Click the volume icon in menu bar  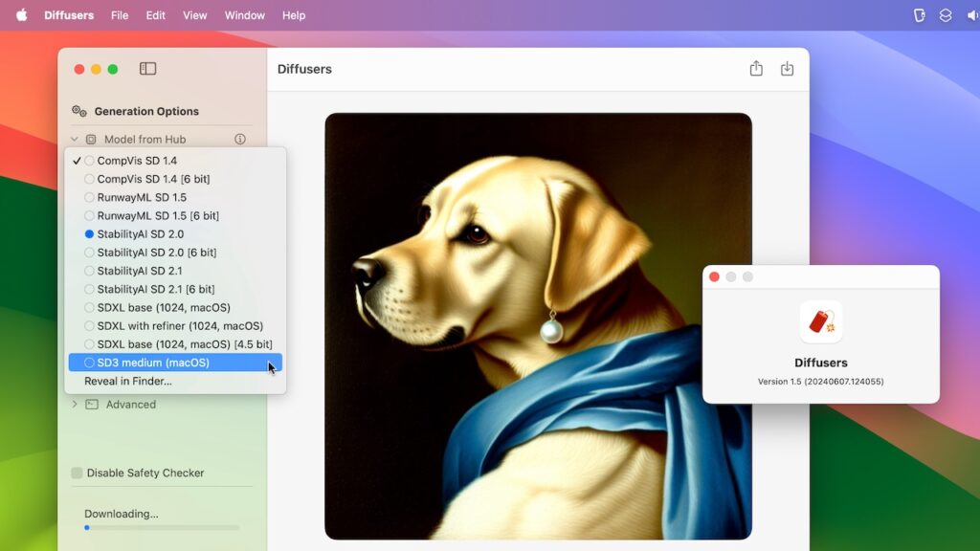coord(972,15)
